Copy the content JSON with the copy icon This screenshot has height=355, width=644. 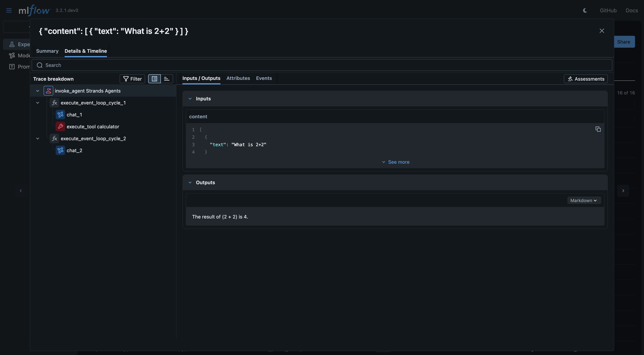point(598,129)
